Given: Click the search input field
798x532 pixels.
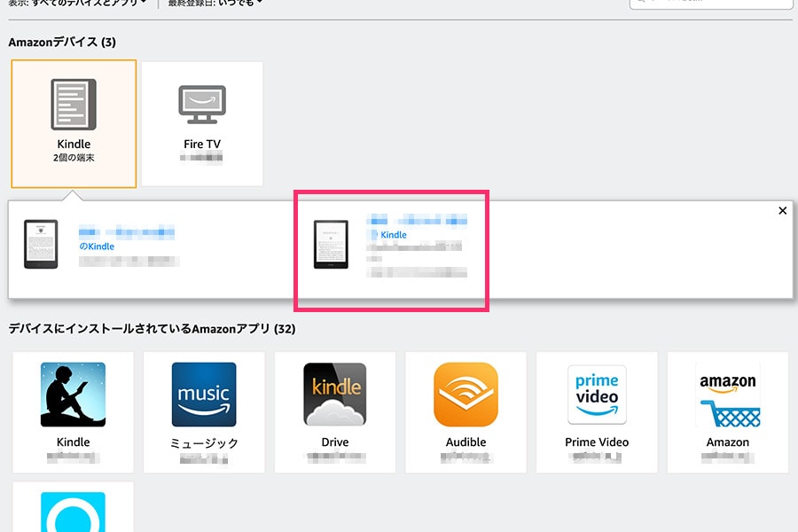Looking at the screenshot, I should 711,3.
